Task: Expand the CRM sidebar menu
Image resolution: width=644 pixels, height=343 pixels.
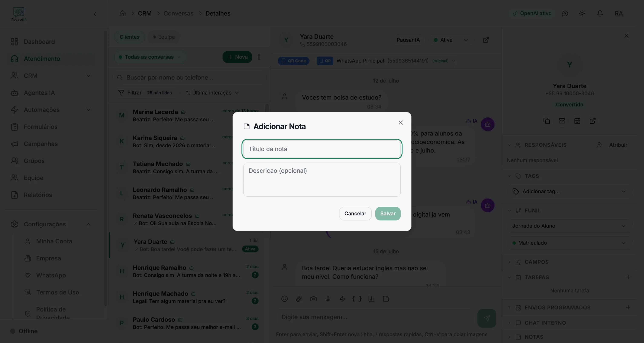Action: pos(51,76)
